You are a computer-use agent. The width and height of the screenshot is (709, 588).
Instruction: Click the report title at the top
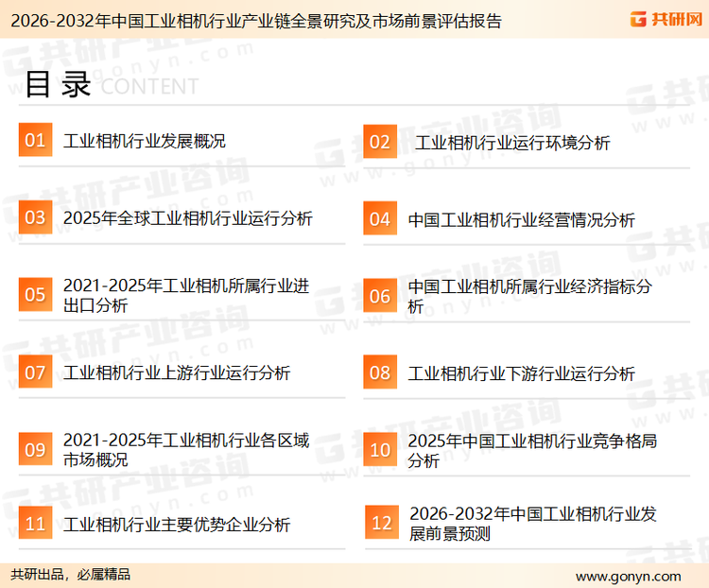click(x=253, y=20)
